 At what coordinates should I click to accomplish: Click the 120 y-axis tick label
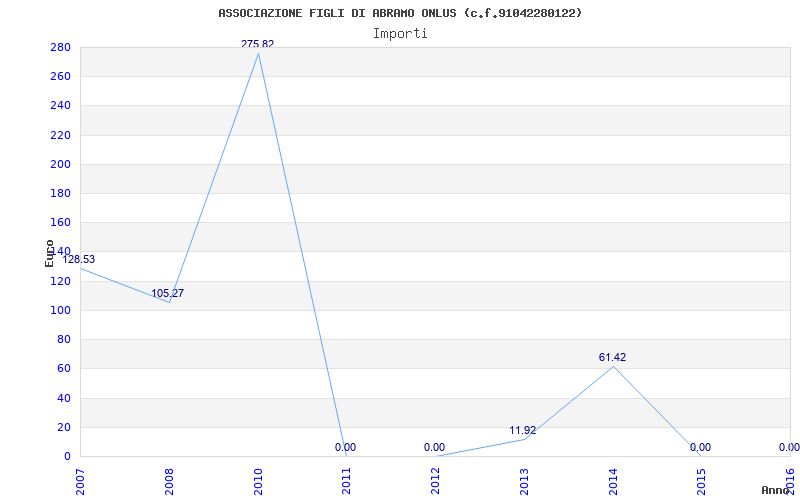point(60,281)
